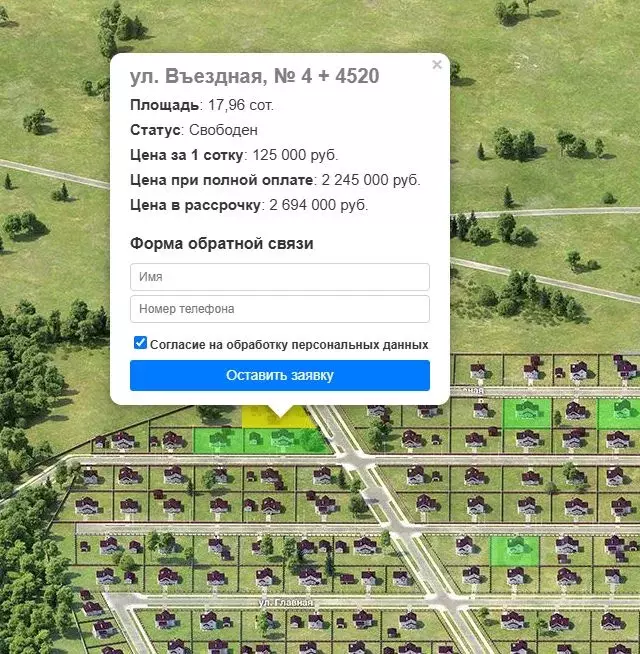Click the Согласие на обработку персональных данных label
Image resolution: width=640 pixels, height=654 pixels.
[289, 344]
